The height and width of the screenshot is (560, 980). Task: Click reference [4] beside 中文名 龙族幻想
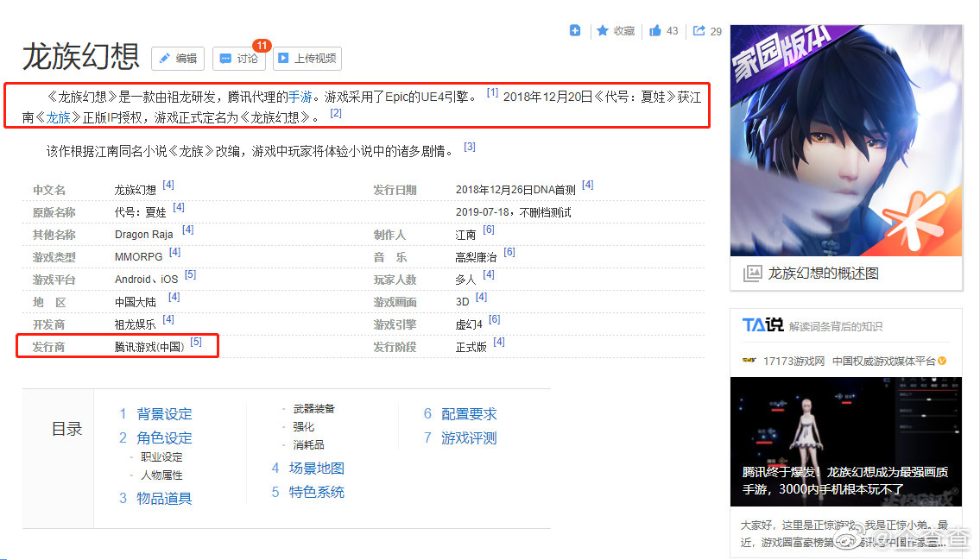tap(168, 185)
